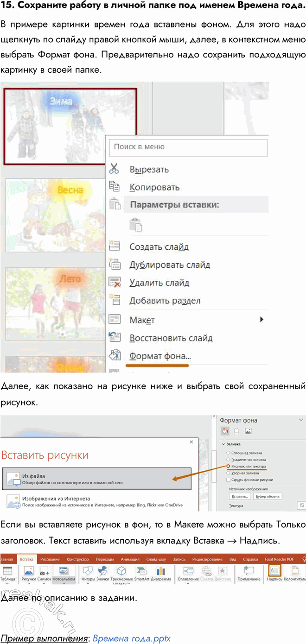The image size is (306, 644).
Task: Open the fill bucket icon in Формат фона
Action: [224, 431]
